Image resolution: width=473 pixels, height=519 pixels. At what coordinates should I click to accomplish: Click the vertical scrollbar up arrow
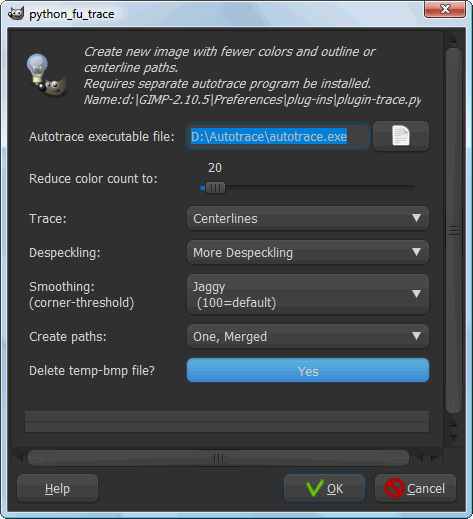click(454, 39)
